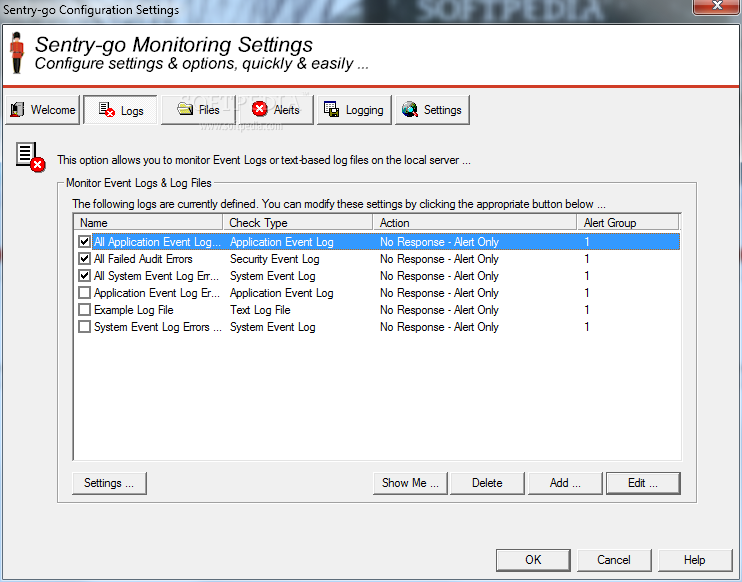
Task: Sort list by Check Type header
Action: coord(298,222)
